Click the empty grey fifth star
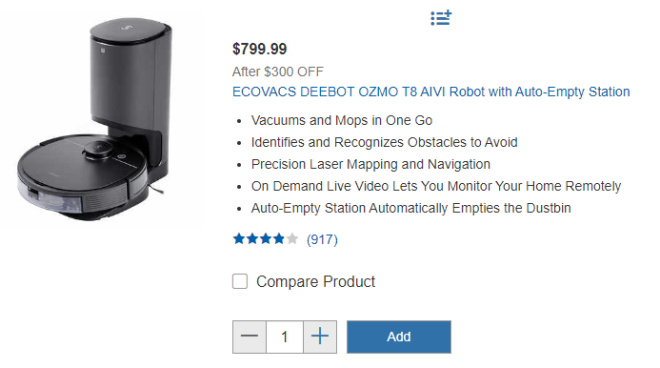This screenshot has height=368, width=660. click(292, 239)
